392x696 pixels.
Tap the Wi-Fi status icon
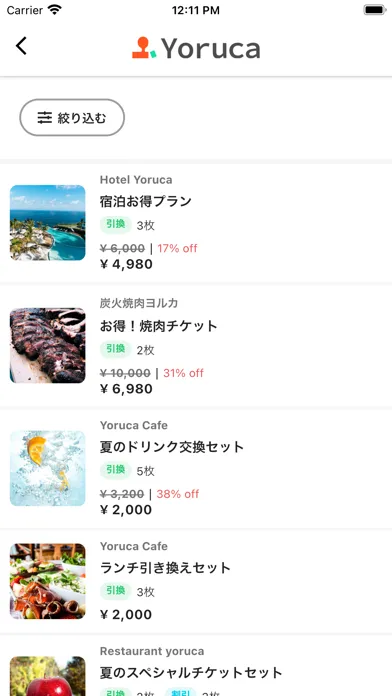click(55, 10)
